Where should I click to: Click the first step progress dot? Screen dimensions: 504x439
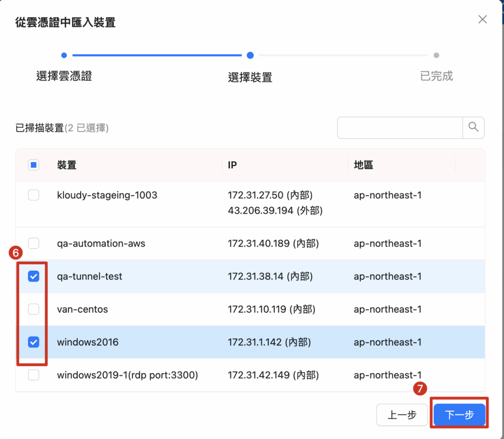(64, 56)
